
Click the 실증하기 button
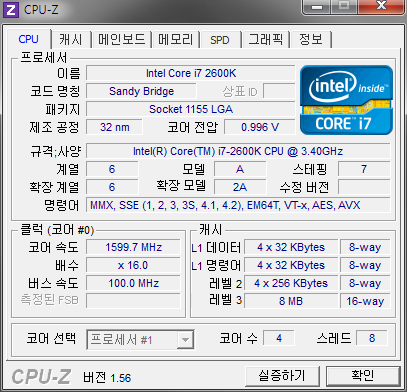coord(282,376)
